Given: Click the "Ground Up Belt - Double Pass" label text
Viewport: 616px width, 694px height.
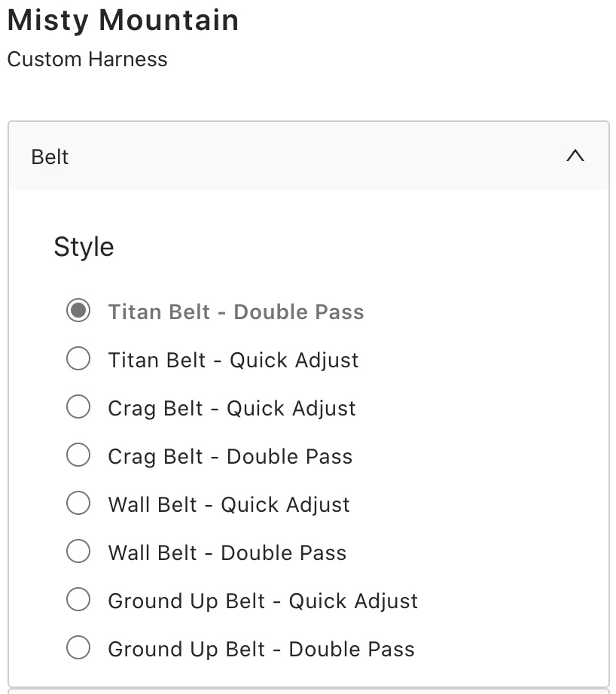Looking at the screenshot, I should [x=261, y=649].
